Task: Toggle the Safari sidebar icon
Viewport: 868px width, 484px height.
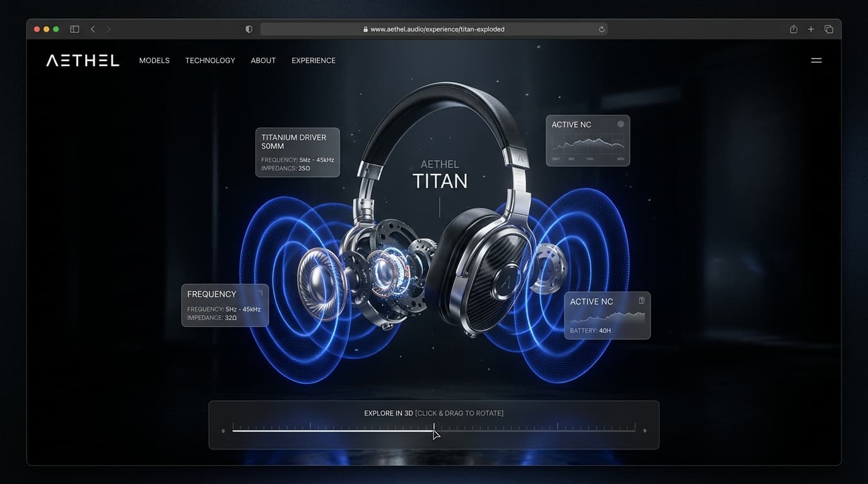Action: pyautogui.click(x=74, y=29)
